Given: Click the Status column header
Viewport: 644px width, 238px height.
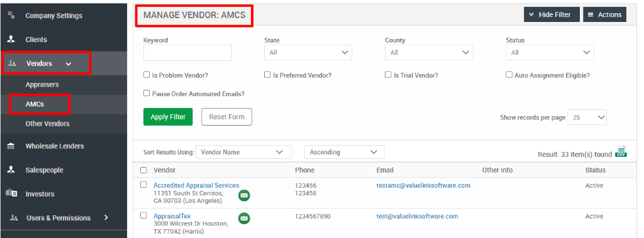Looking at the screenshot, I should 596,170.
